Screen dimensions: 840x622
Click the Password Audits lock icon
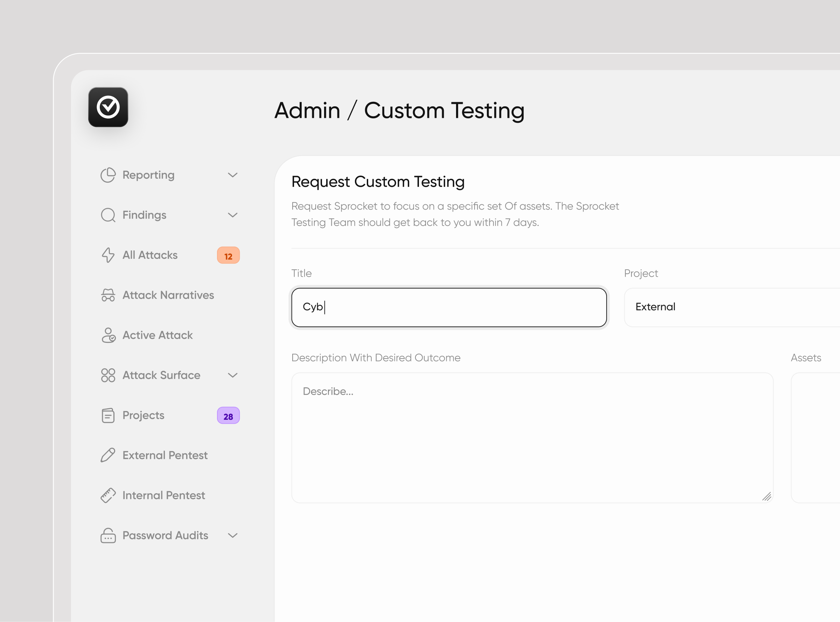[x=108, y=535]
